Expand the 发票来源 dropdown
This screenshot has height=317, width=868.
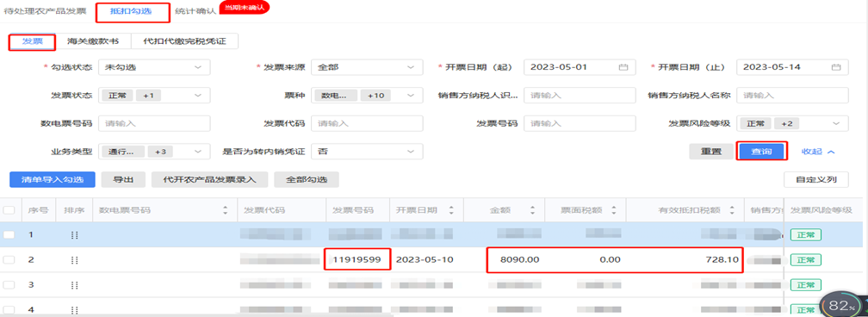[367, 67]
